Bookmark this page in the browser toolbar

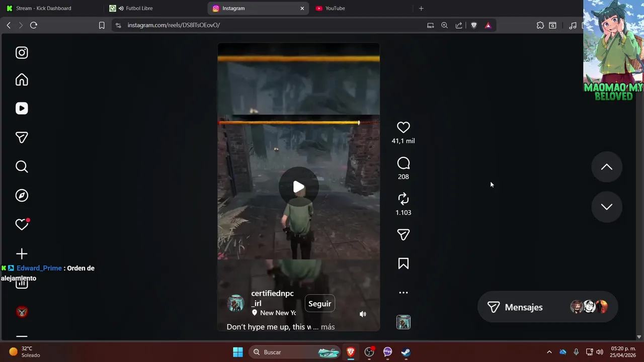click(x=102, y=25)
